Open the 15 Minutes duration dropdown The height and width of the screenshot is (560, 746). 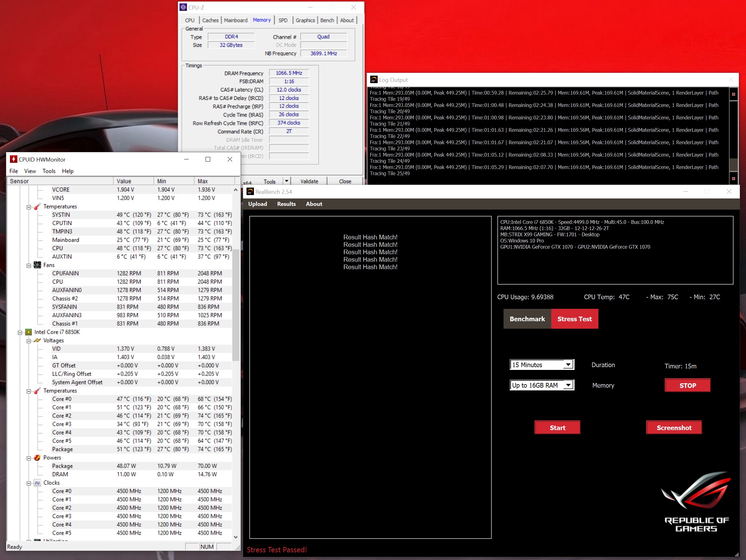tap(568, 365)
